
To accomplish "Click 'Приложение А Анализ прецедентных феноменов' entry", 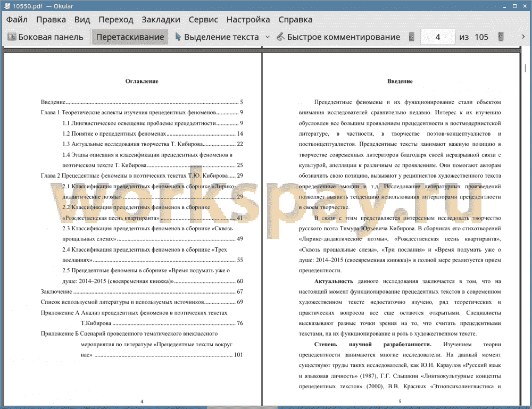I will tap(142, 318).
